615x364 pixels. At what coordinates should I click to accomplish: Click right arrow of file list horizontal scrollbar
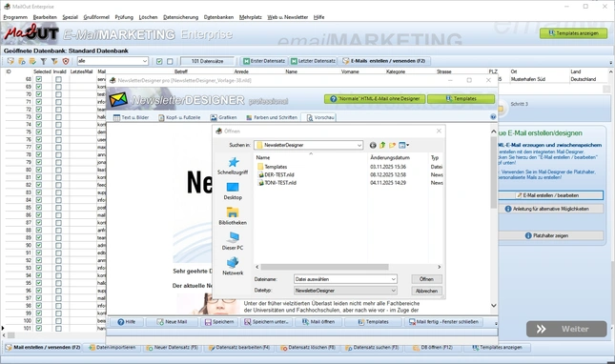pos(440,267)
